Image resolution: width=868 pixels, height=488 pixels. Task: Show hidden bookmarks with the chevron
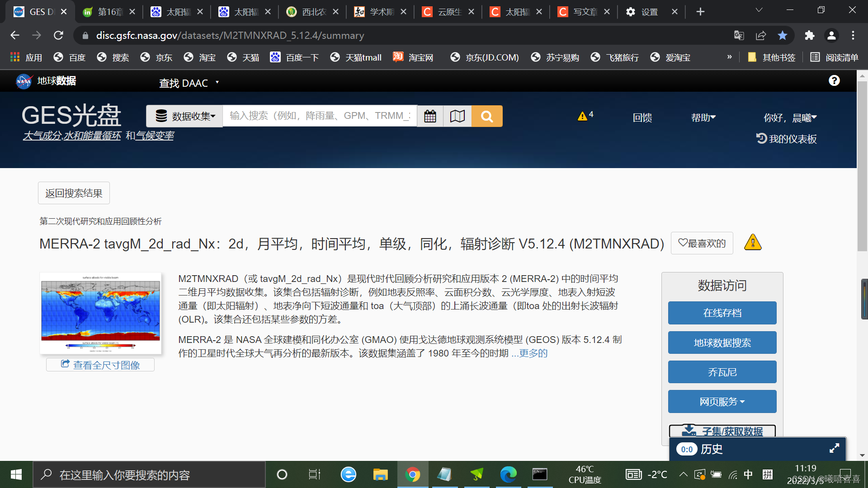tap(729, 57)
